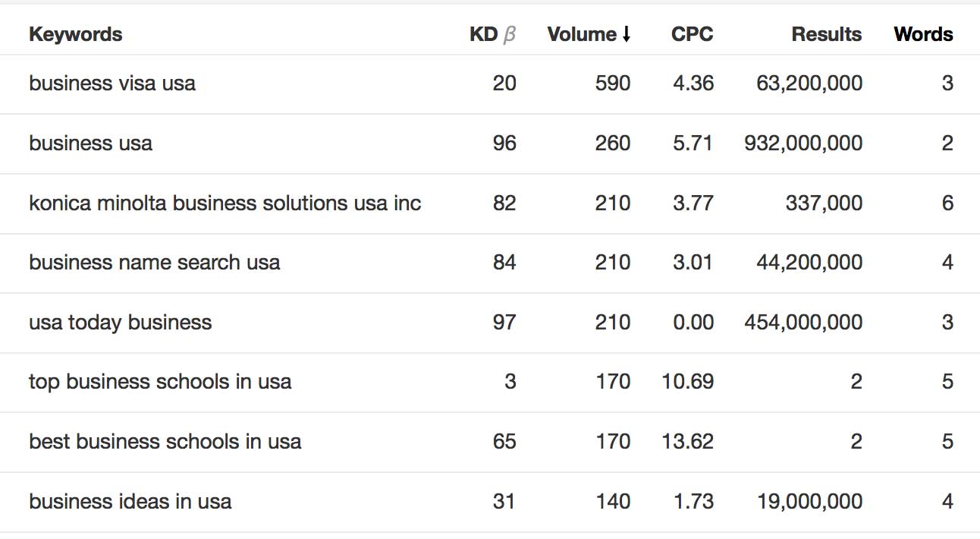Click results count 63,200,000
980x539 pixels.
tap(809, 83)
